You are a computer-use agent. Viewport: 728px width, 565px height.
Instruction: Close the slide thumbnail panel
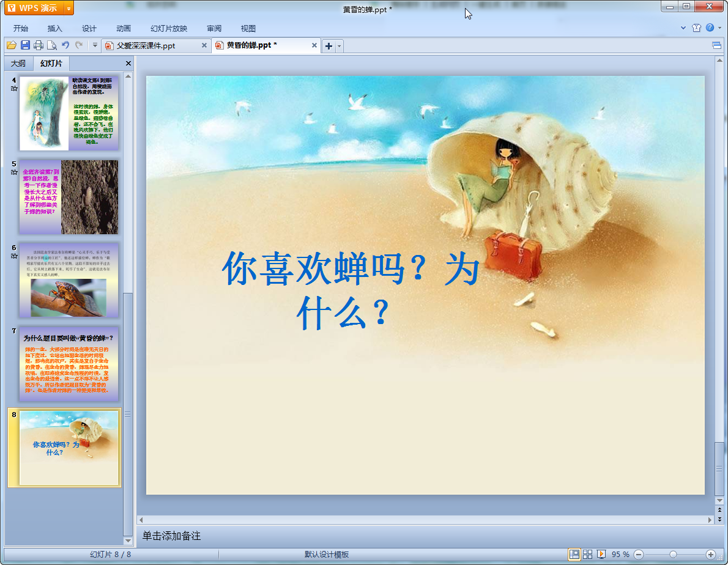coord(128,63)
